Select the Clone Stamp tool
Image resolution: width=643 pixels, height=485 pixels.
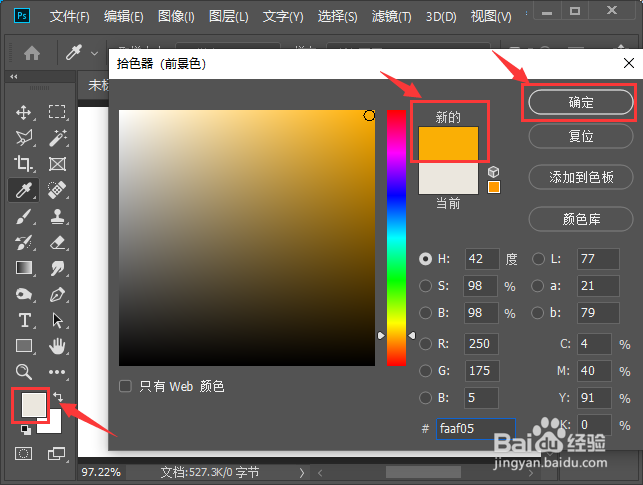coord(57,216)
